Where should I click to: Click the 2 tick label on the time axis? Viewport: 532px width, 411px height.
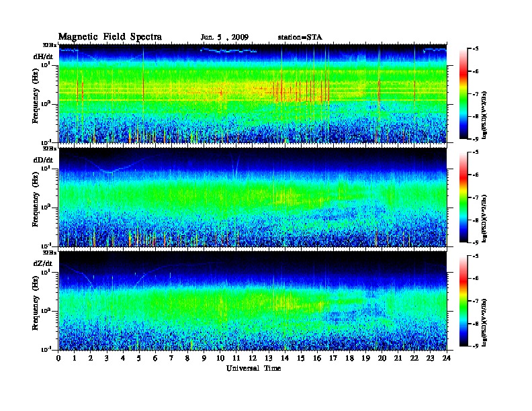[x=91, y=359]
